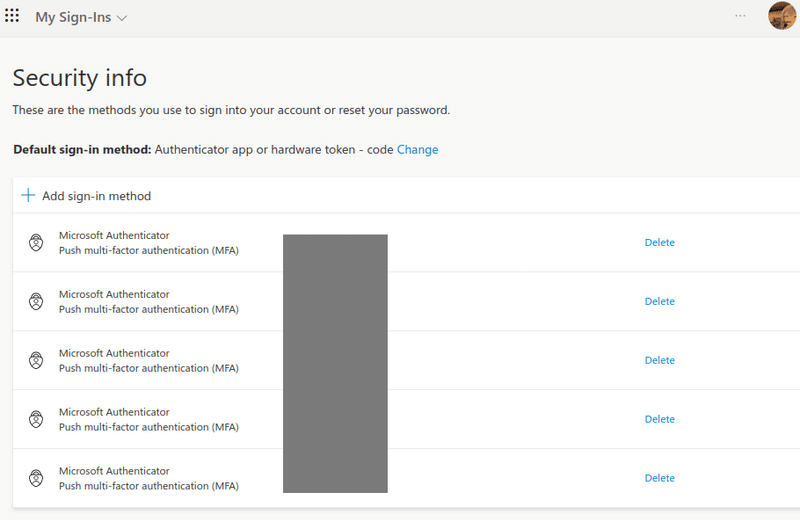This screenshot has width=800, height=520.
Task: Delete the fifth Microsoft Authenticator entry
Action: click(659, 478)
